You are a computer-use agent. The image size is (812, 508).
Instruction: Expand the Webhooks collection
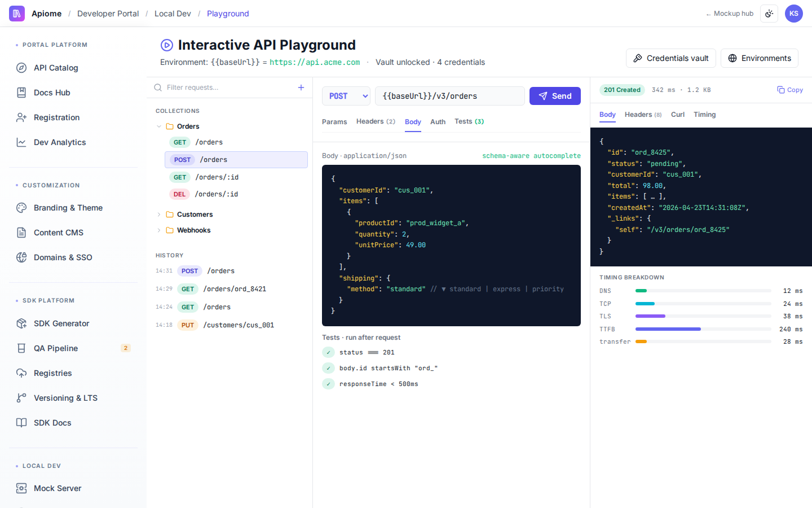click(x=159, y=230)
